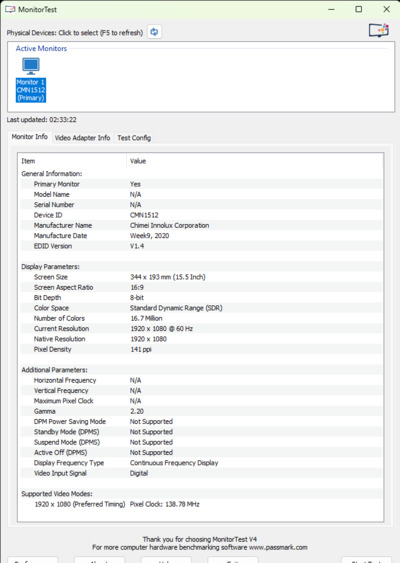Click the Supported Video Modes heading
Viewport: 400px width, 563px height.
[57, 494]
